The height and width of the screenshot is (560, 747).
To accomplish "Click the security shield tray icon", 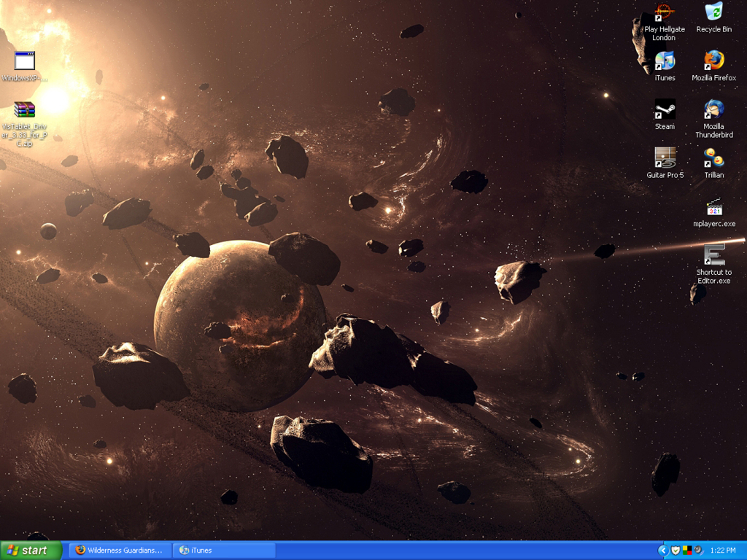I will (x=675, y=551).
